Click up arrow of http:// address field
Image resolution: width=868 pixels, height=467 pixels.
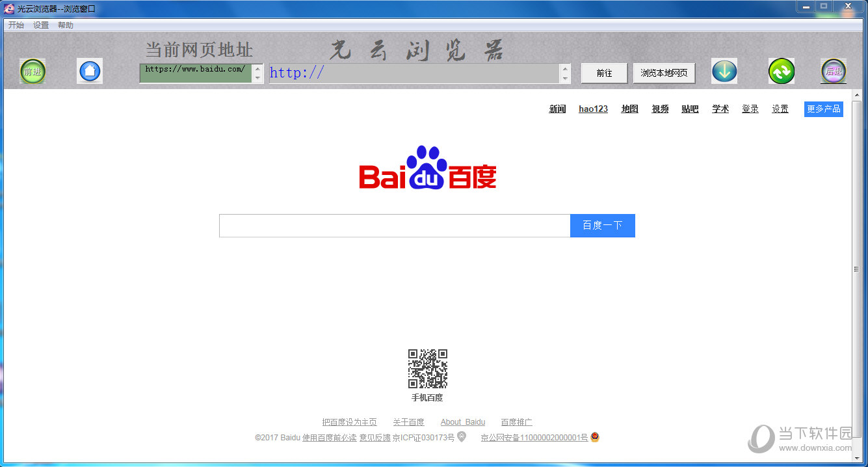[x=565, y=68]
